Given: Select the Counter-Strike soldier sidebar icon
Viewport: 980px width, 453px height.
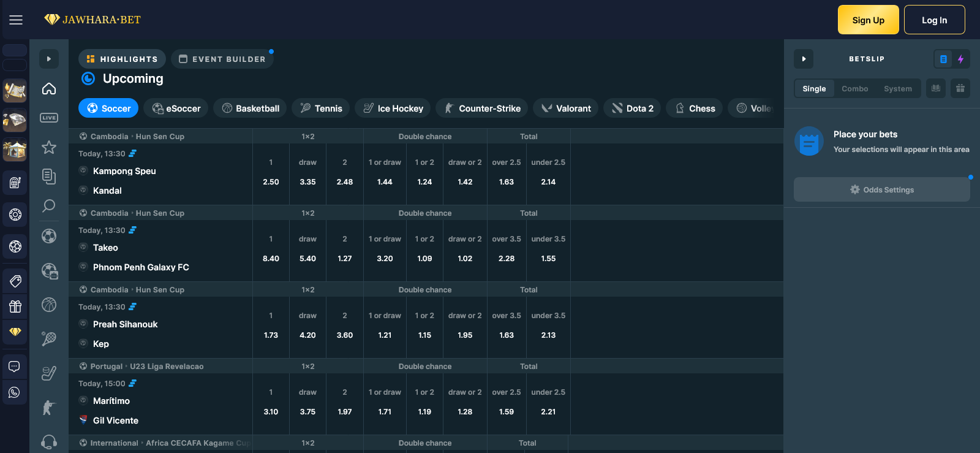Looking at the screenshot, I should tap(49, 407).
